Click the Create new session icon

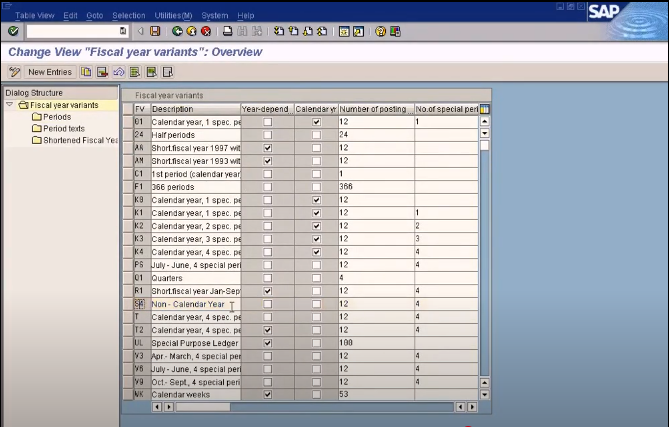(x=344, y=31)
